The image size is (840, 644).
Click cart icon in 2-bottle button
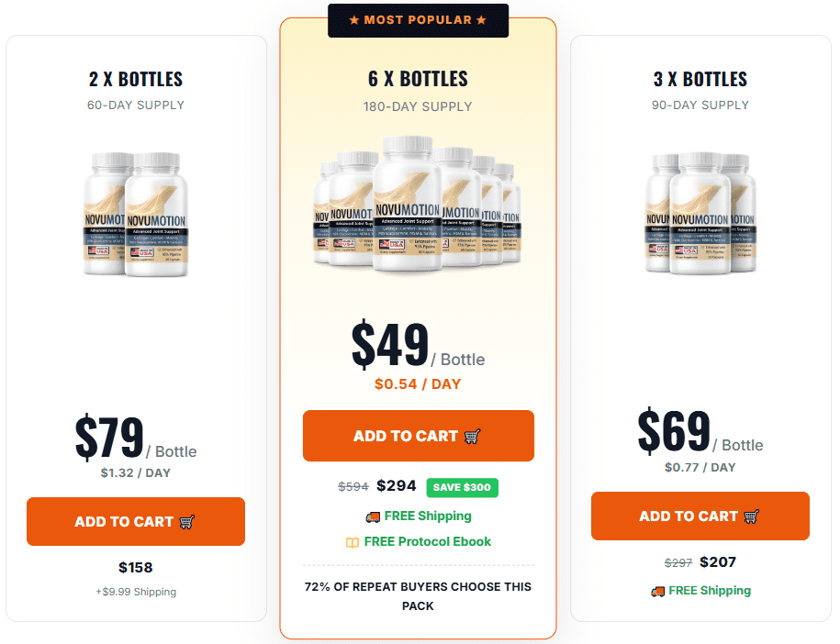186,522
